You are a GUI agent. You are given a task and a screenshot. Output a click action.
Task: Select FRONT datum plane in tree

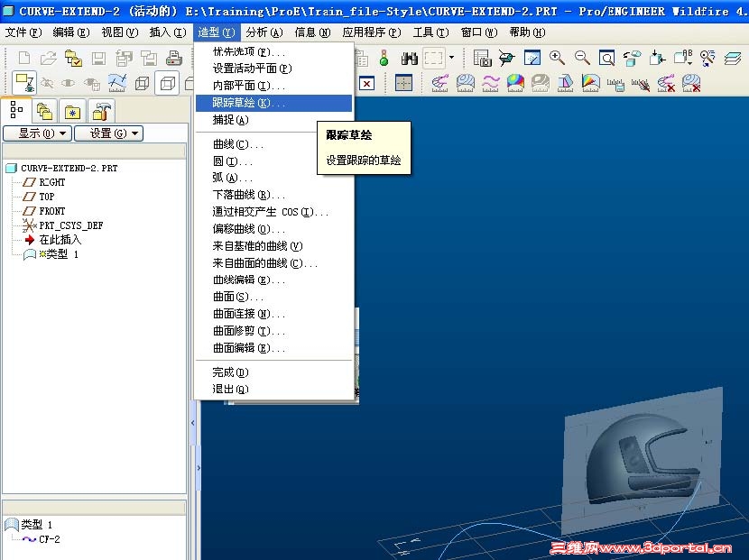click(44, 211)
